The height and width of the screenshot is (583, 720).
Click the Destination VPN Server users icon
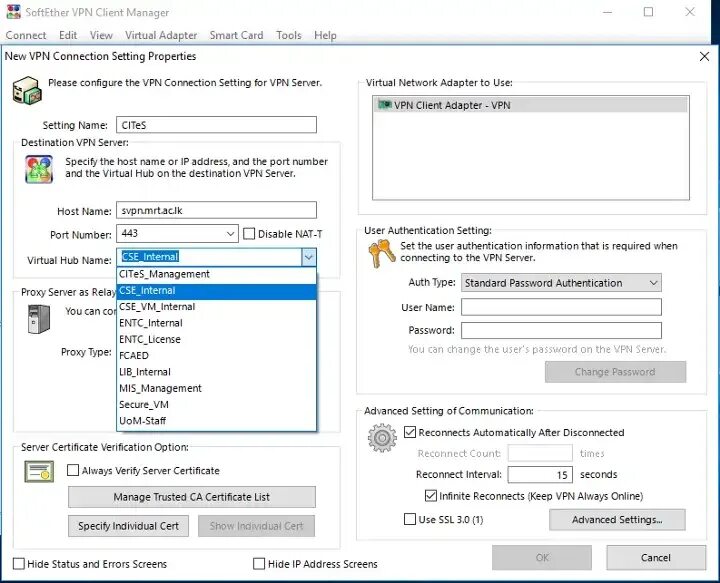pos(39,169)
